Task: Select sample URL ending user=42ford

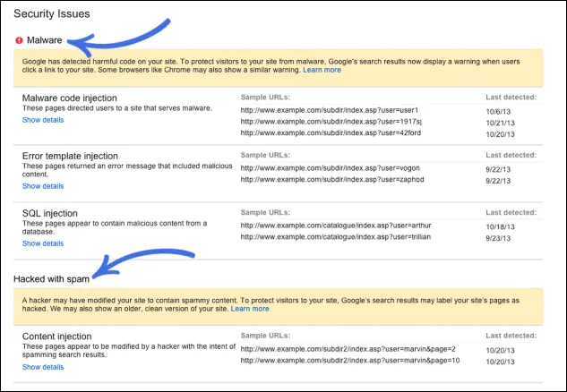Action: coord(331,132)
